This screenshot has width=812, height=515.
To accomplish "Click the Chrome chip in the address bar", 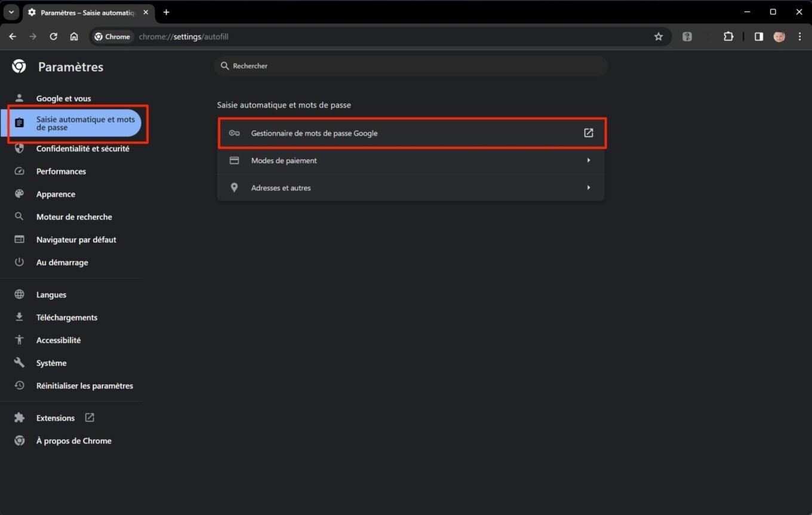I will click(x=112, y=36).
